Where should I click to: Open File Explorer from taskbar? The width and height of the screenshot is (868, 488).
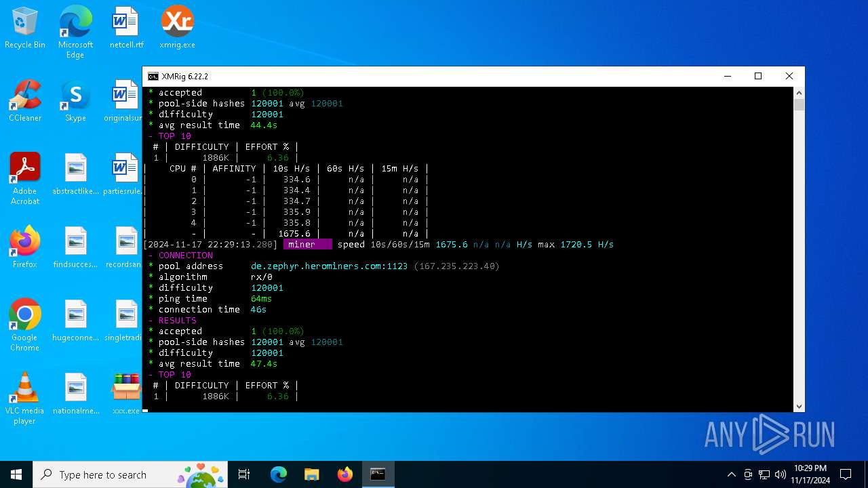coord(311,474)
